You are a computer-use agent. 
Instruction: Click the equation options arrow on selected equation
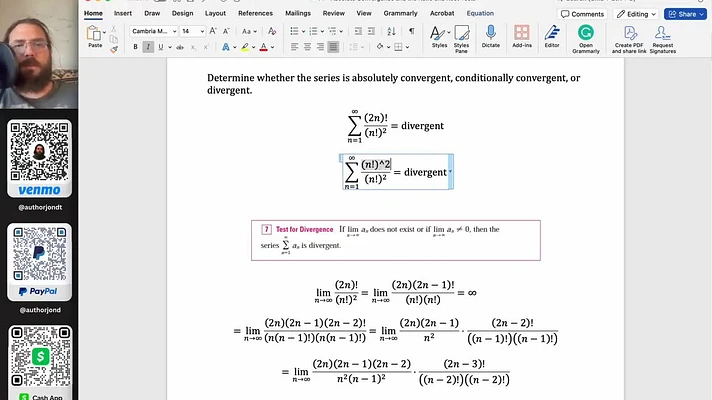[451, 172]
